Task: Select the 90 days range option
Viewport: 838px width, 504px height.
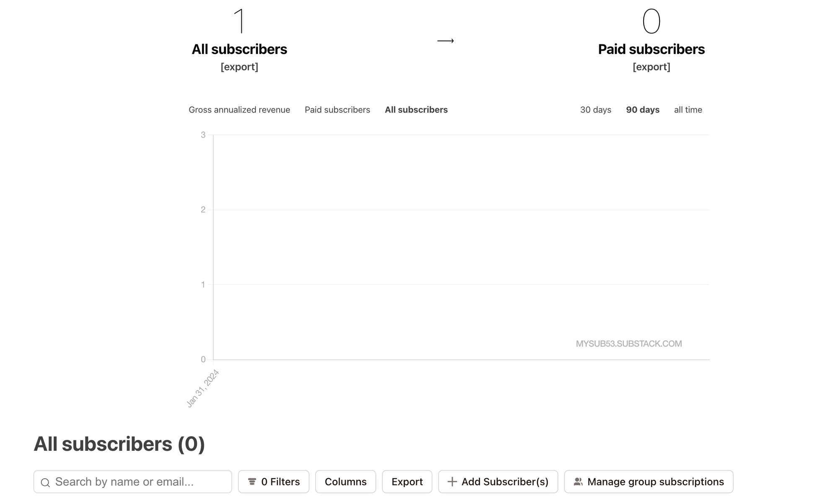Action: pyautogui.click(x=643, y=109)
